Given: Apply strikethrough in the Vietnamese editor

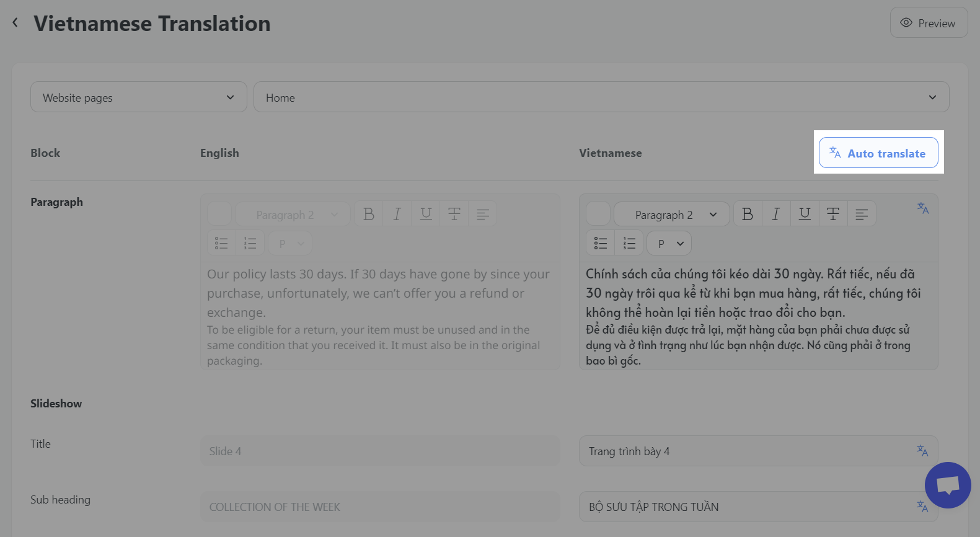Looking at the screenshot, I should (x=833, y=215).
